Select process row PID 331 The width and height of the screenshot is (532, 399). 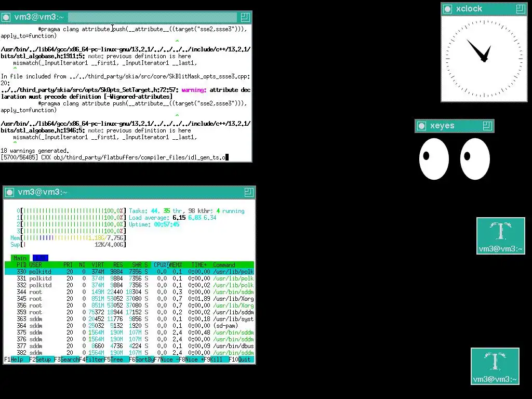[129, 278]
